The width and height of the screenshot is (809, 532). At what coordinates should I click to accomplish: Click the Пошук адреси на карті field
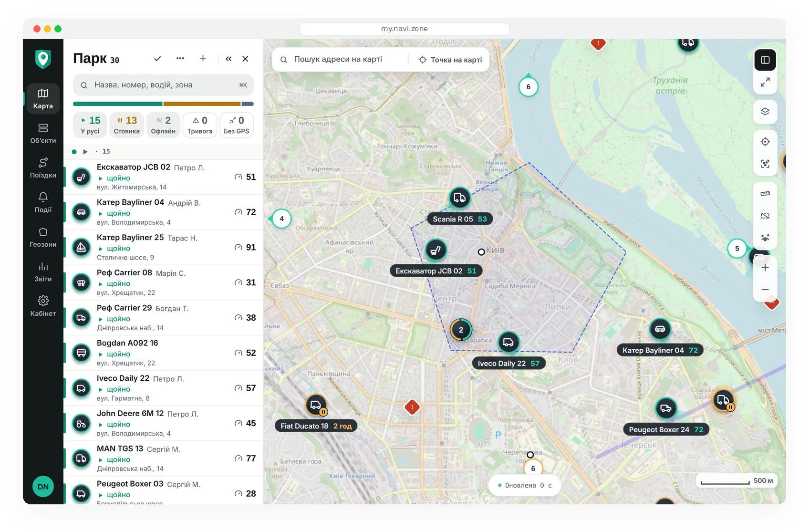[x=340, y=60]
